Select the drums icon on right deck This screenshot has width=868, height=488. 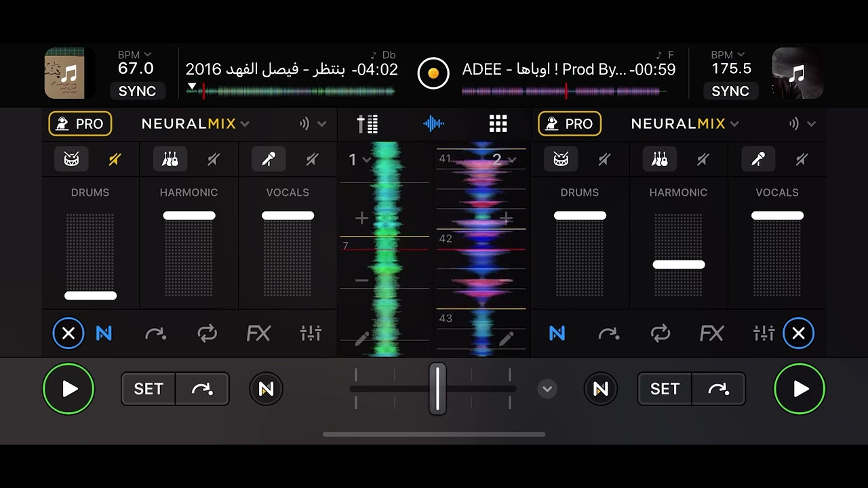pos(561,159)
